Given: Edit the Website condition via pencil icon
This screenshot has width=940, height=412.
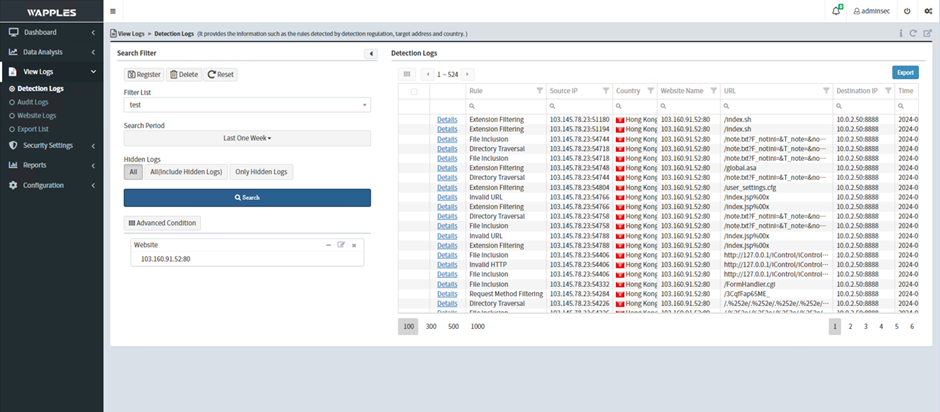Looking at the screenshot, I should tap(341, 244).
